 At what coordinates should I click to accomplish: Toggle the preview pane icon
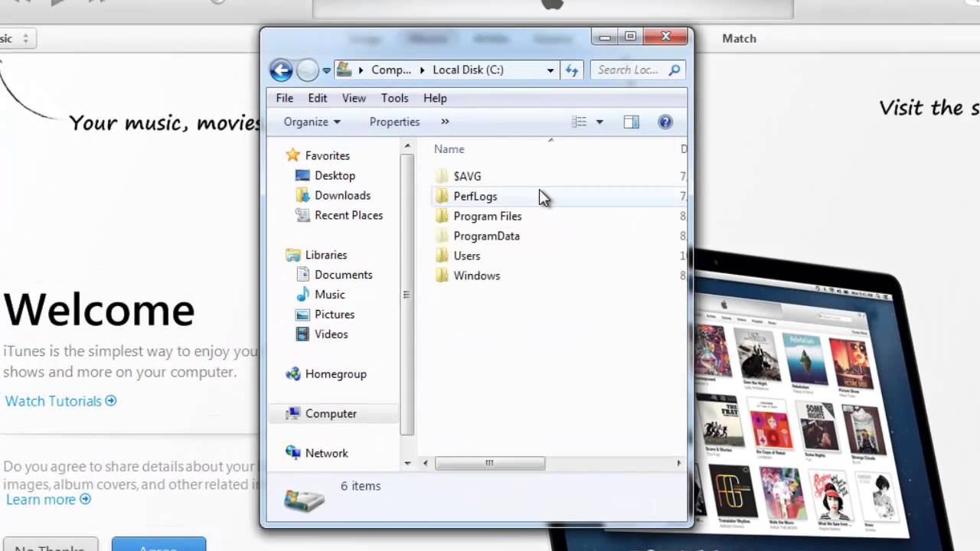coord(631,122)
